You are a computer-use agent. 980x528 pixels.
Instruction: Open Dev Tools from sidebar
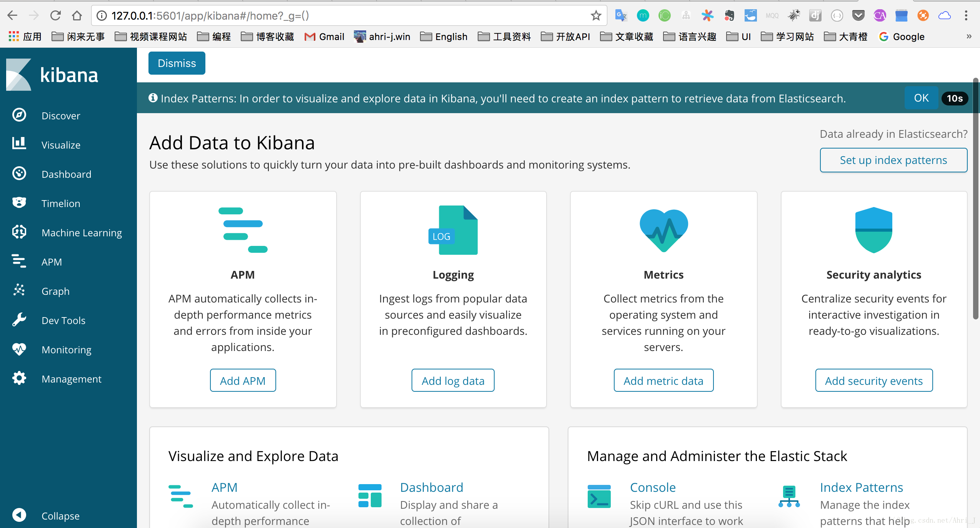(x=64, y=320)
